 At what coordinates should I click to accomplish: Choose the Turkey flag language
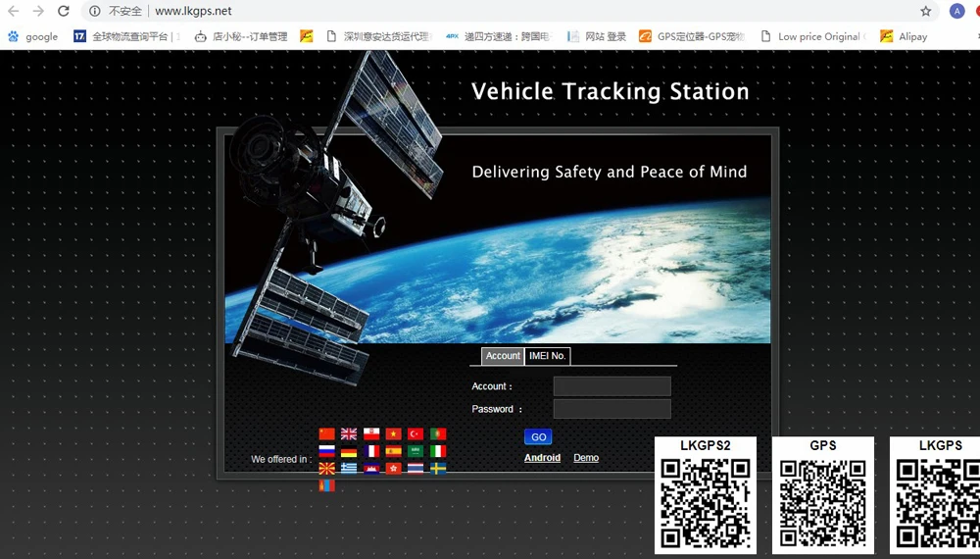click(416, 433)
